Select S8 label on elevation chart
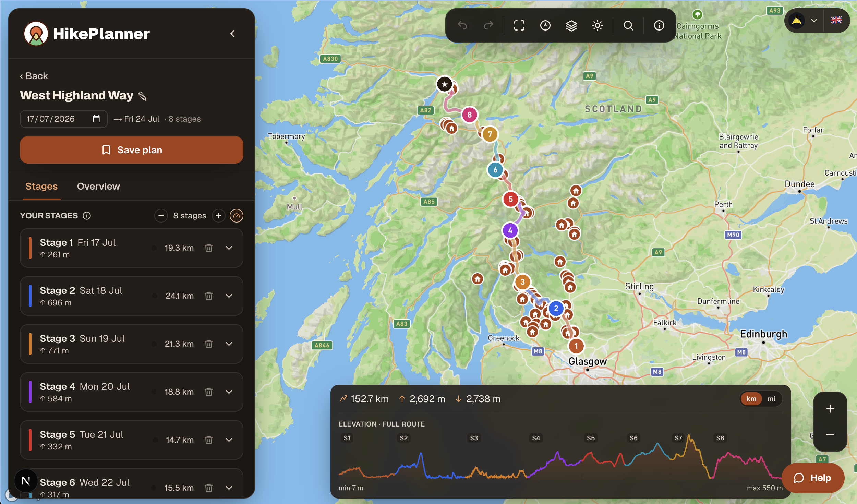 coord(720,438)
